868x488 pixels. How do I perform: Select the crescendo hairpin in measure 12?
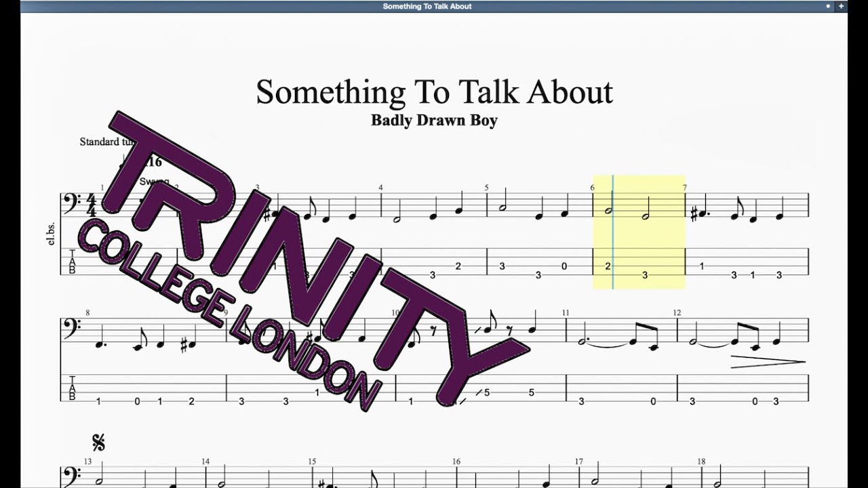click(x=768, y=362)
